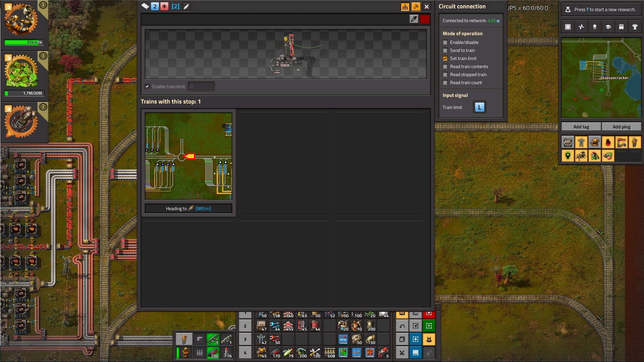Select the locomotive item with count 5

point(383,353)
